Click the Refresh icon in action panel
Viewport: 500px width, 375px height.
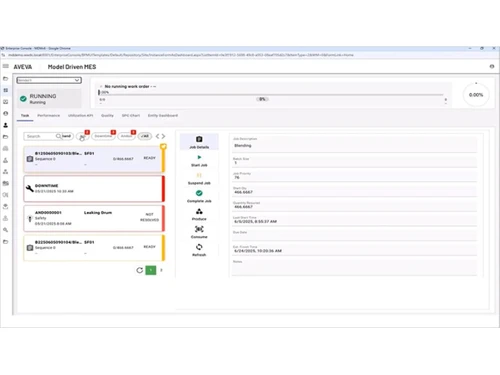point(199,247)
